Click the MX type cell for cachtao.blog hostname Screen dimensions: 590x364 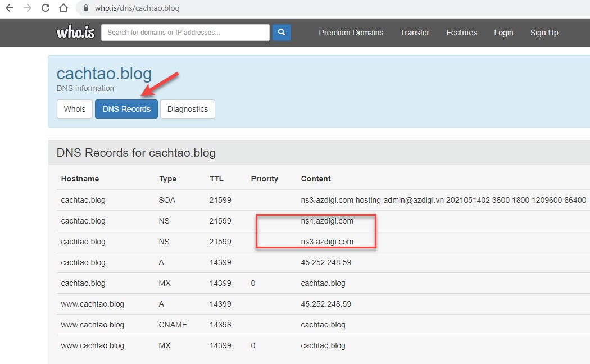pos(165,283)
